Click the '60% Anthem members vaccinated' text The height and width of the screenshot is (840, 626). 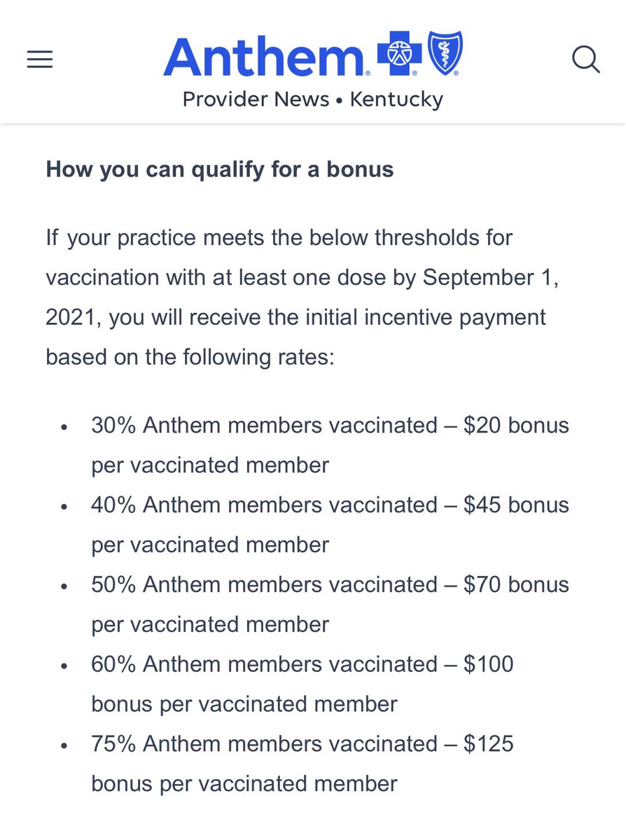[264, 664]
